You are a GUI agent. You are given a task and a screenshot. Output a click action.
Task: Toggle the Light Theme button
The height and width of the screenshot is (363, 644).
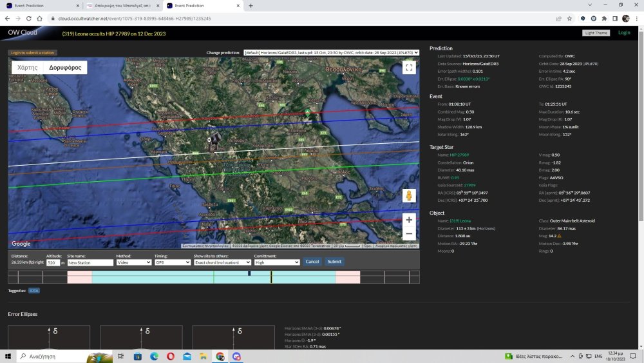[x=596, y=33]
